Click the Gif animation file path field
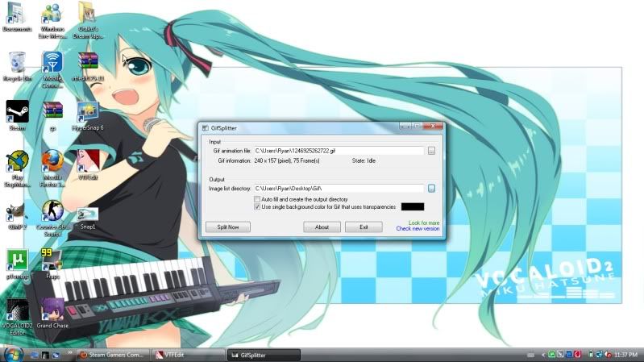This screenshot has width=644, height=362. coord(339,151)
